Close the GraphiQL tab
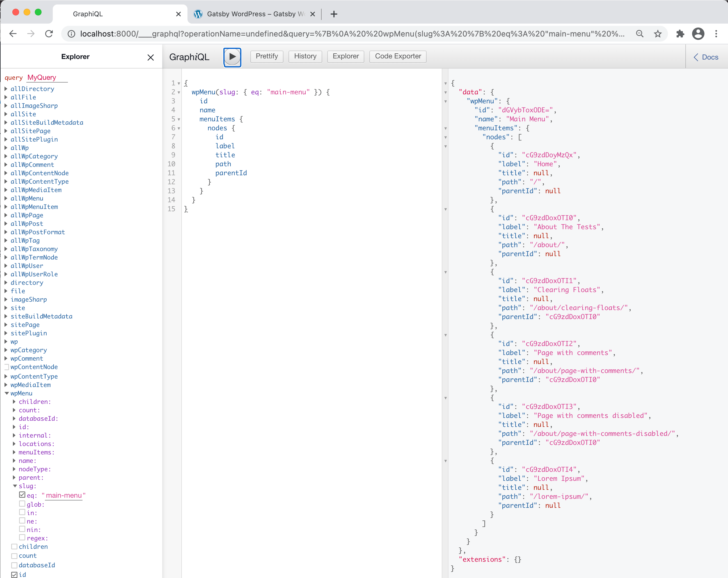728x578 pixels. tap(178, 14)
